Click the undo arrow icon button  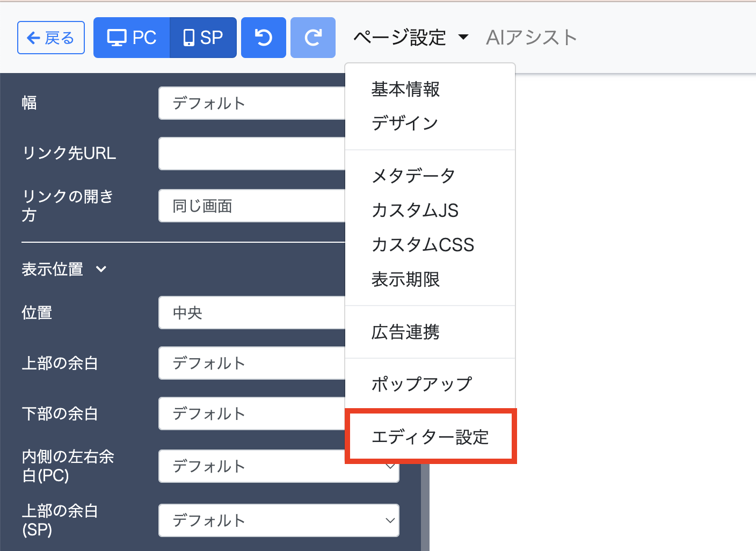[x=263, y=38]
